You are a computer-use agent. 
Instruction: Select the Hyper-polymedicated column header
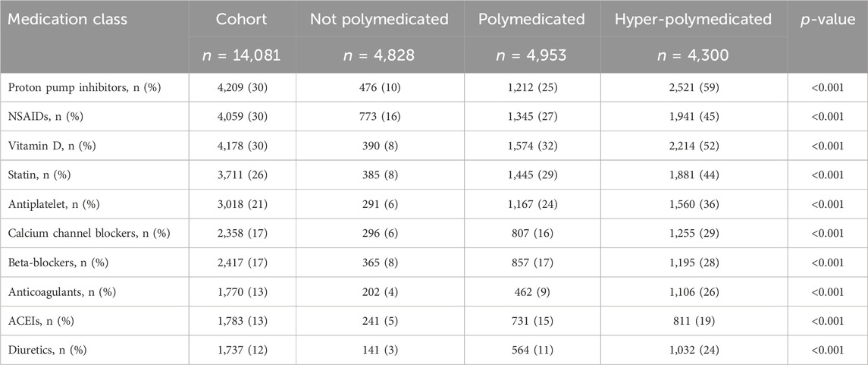click(693, 20)
